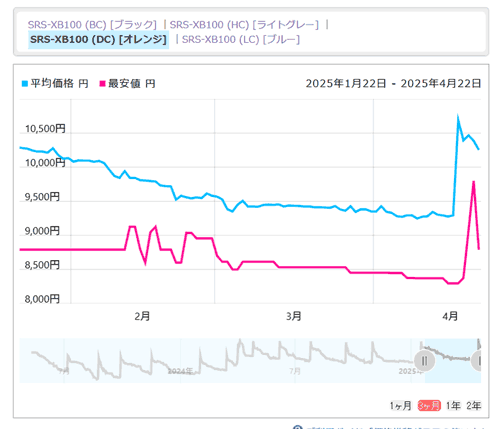Click the 2024年 marker in overview timeline
The image size is (500, 429).
(180, 371)
